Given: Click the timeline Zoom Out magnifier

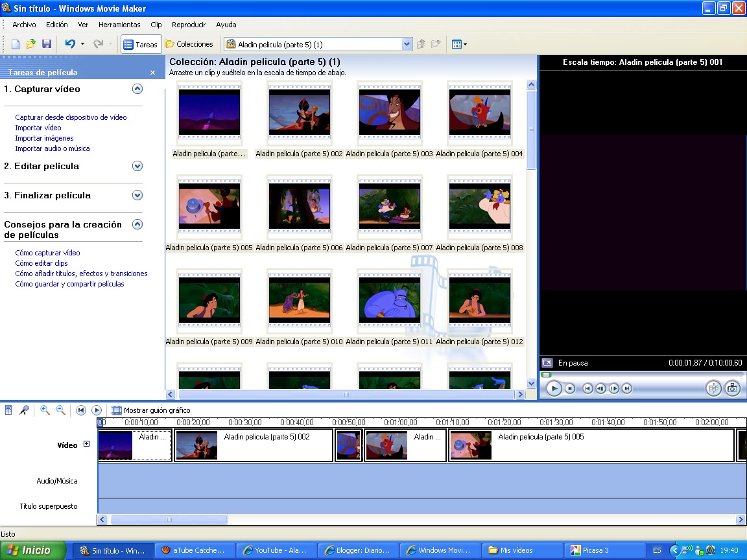Looking at the screenshot, I should [60, 410].
